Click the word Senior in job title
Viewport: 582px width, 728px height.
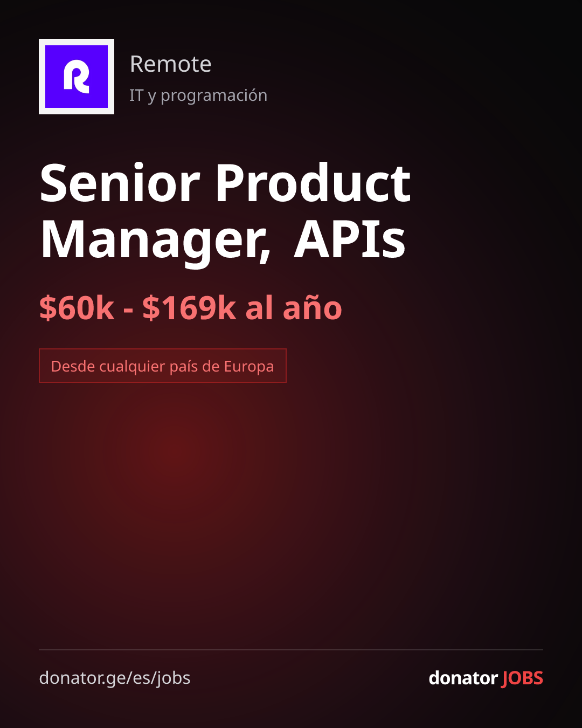120,183
